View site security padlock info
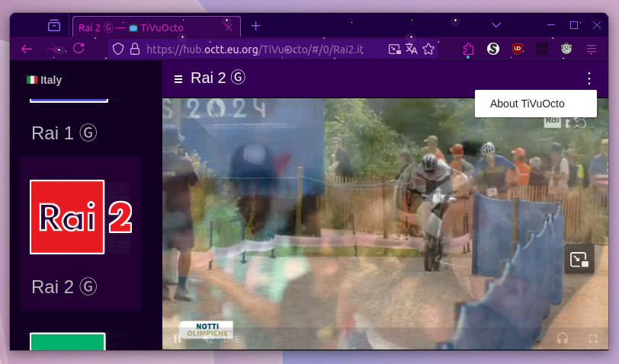Screen dimensions: 619x364 [135, 49]
